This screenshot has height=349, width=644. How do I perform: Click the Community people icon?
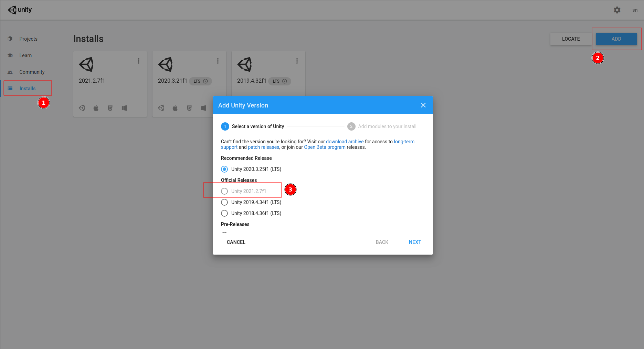[x=10, y=72]
